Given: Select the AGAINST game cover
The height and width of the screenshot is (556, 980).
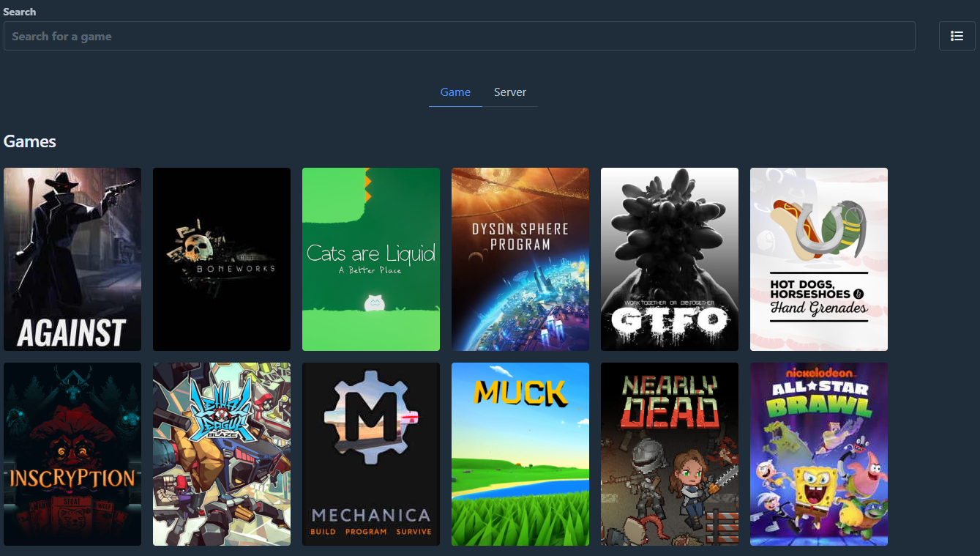Looking at the screenshot, I should [72, 259].
